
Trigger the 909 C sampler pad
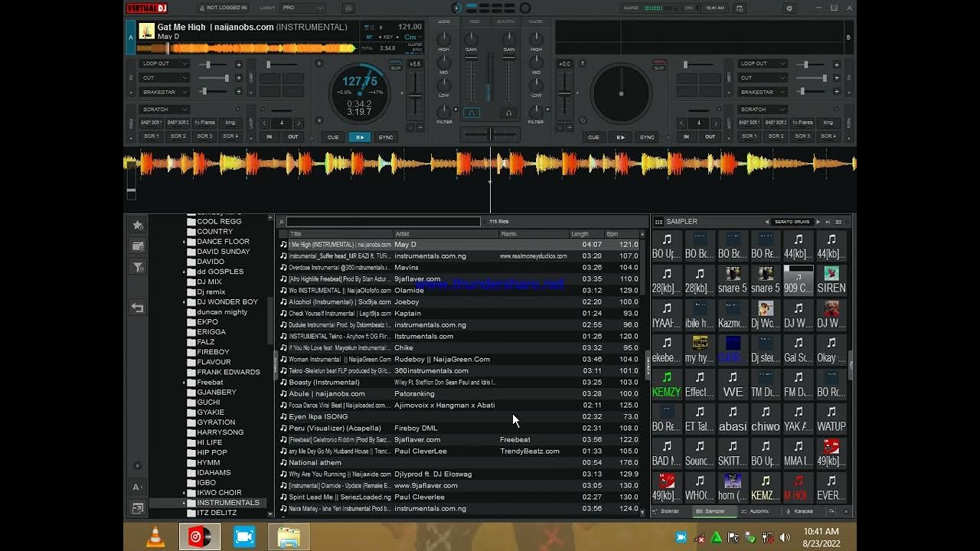pyautogui.click(x=799, y=280)
